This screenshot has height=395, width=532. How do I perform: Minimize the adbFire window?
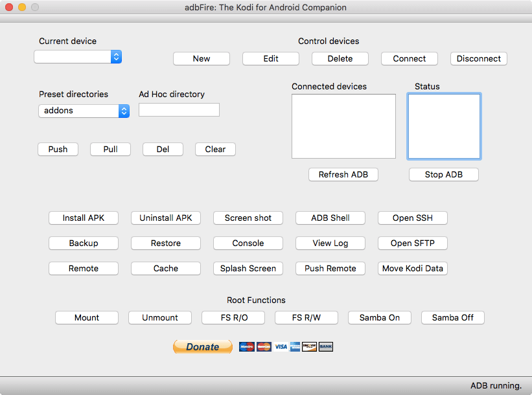22,7
